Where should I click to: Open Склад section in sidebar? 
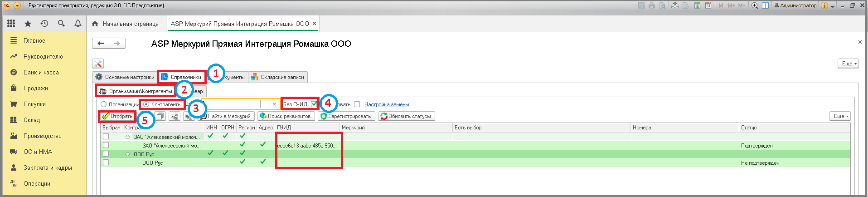32,120
